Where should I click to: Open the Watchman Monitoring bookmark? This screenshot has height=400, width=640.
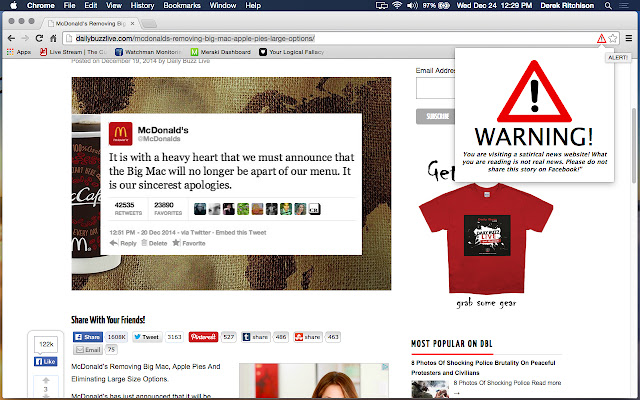point(148,52)
